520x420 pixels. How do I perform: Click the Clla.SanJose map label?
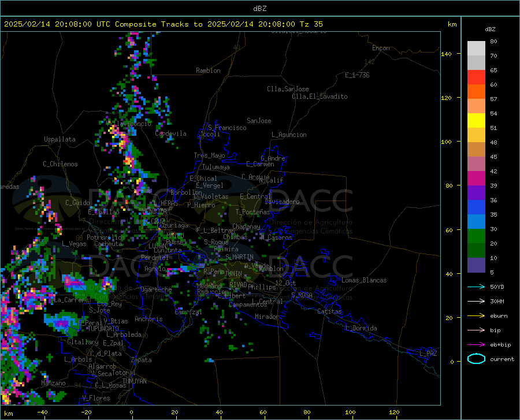288,89
